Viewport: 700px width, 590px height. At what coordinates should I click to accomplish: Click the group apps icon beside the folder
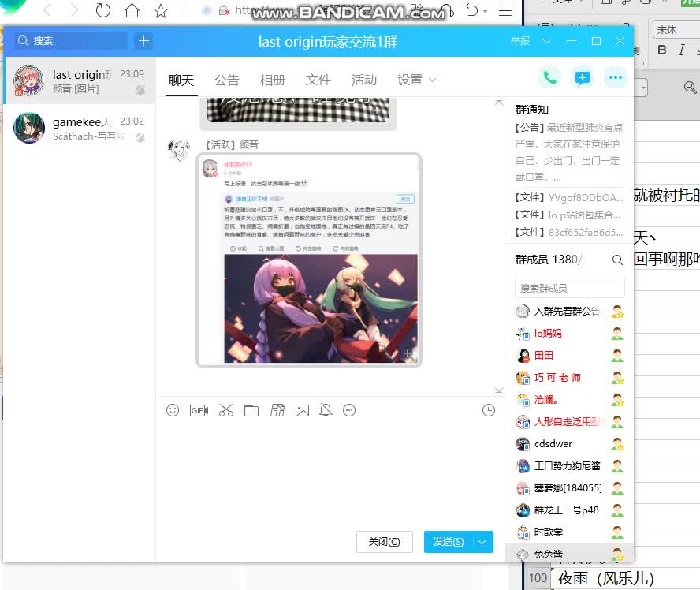pos(277,410)
